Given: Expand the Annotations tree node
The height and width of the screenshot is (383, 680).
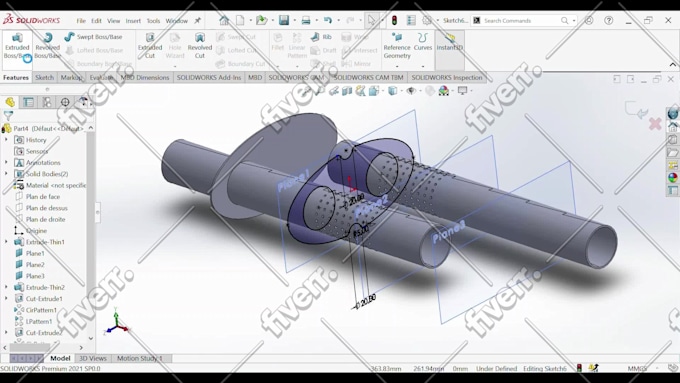Looking at the screenshot, I should tap(6, 162).
